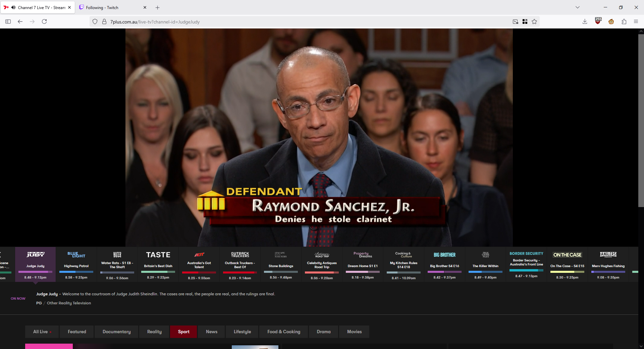Viewport: 644px width, 349px height.
Task: Click the Killer Within show title
Action: point(485,266)
